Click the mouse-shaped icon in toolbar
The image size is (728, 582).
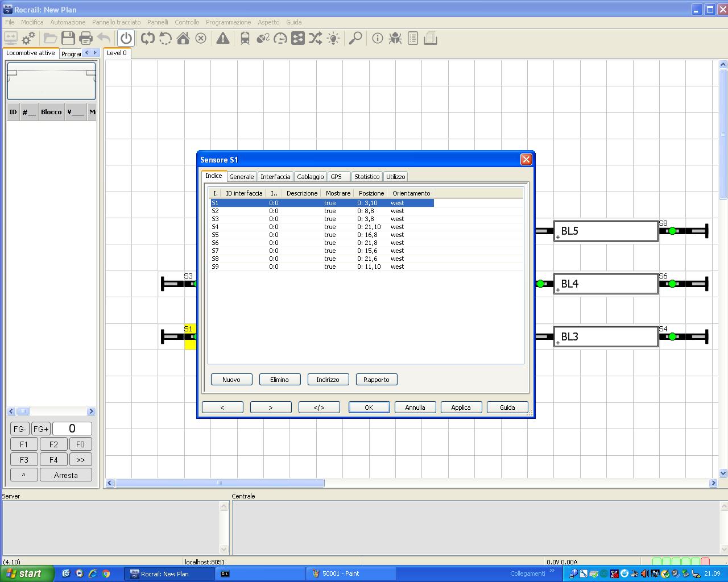[x=263, y=38]
